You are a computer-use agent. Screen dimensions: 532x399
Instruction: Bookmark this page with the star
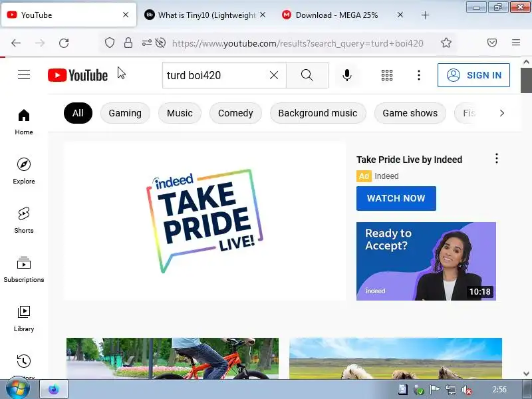coord(446,43)
